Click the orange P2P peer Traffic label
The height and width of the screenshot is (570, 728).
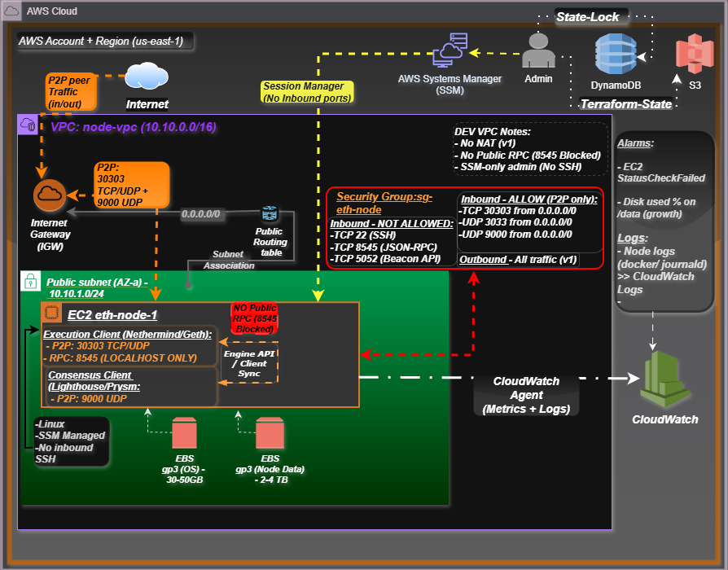(x=72, y=92)
